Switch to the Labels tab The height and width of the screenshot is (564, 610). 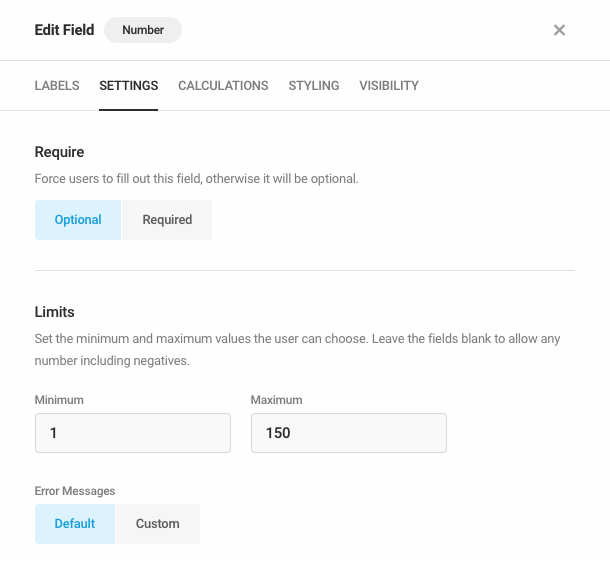pyautogui.click(x=57, y=86)
